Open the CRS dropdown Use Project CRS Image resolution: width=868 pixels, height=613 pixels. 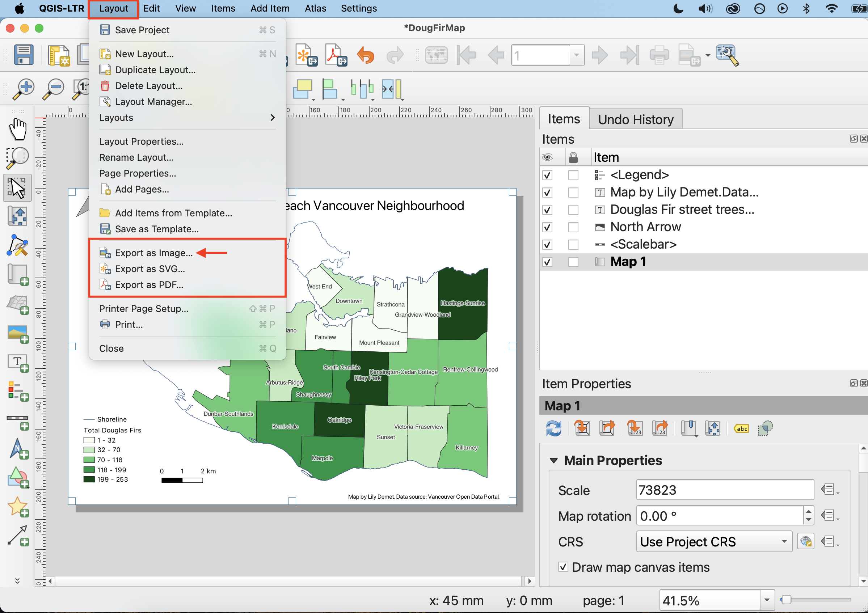point(714,542)
